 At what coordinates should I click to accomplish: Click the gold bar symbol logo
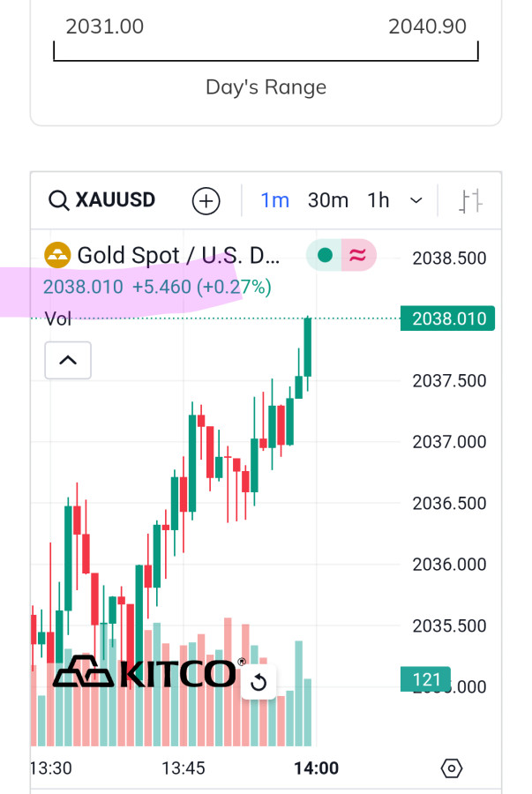coord(57,256)
